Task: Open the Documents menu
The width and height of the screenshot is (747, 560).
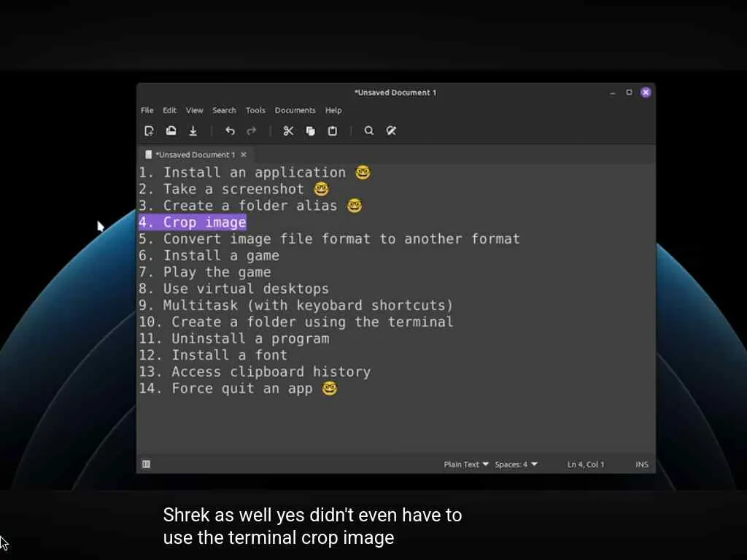Action: [295, 110]
